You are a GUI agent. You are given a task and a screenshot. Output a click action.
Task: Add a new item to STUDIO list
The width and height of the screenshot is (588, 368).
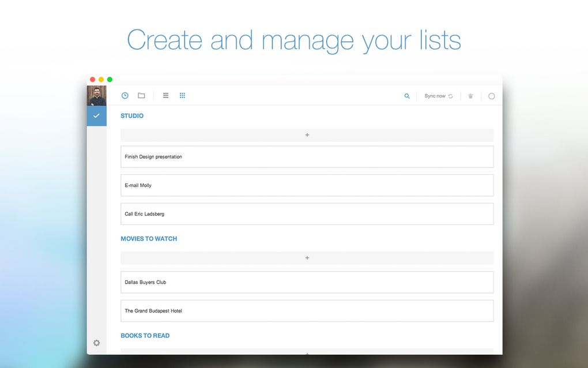tap(307, 135)
